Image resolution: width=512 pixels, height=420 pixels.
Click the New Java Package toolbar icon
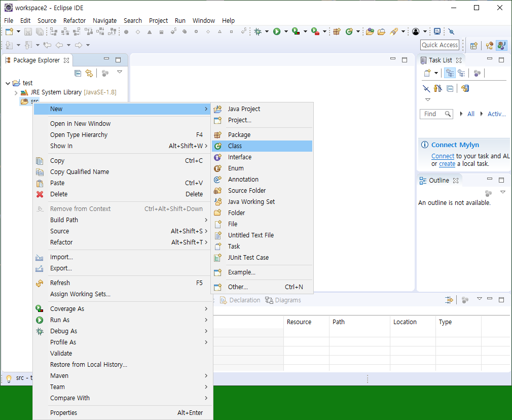click(x=337, y=31)
